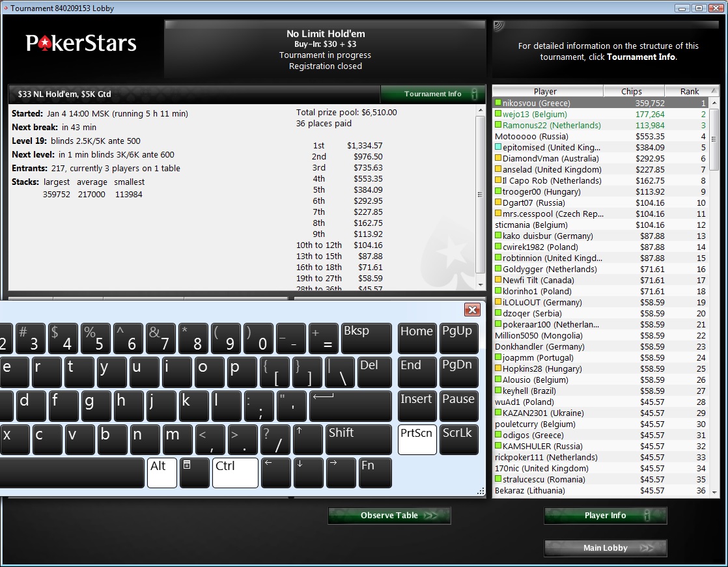Click the End key
Viewport: 728px width, 567px height.
pos(417,372)
